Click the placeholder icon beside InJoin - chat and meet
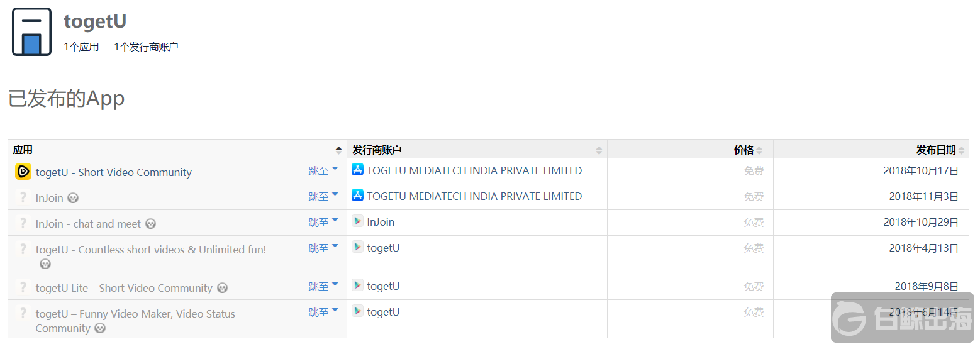The width and height of the screenshot is (980, 349). [x=23, y=223]
